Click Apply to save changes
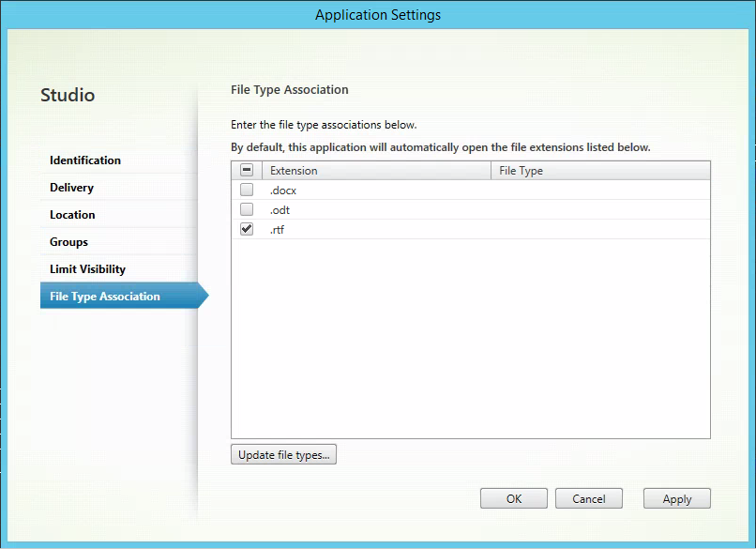 tap(676, 499)
